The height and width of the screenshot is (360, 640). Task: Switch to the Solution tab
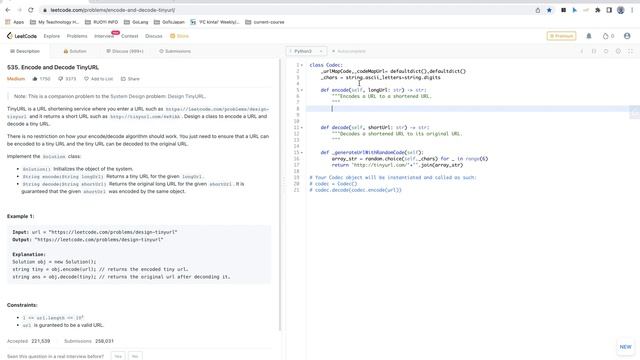pos(75,51)
